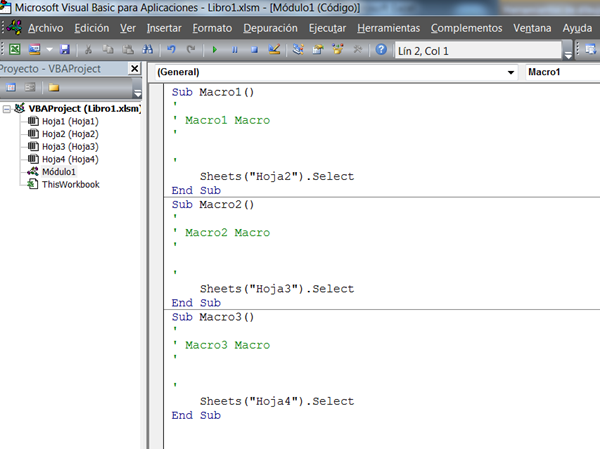This screenshot has width=600, height=449.
Task: Pause execution with the Interrupt button
Action: pyautogui.click(x=234, y=49)
